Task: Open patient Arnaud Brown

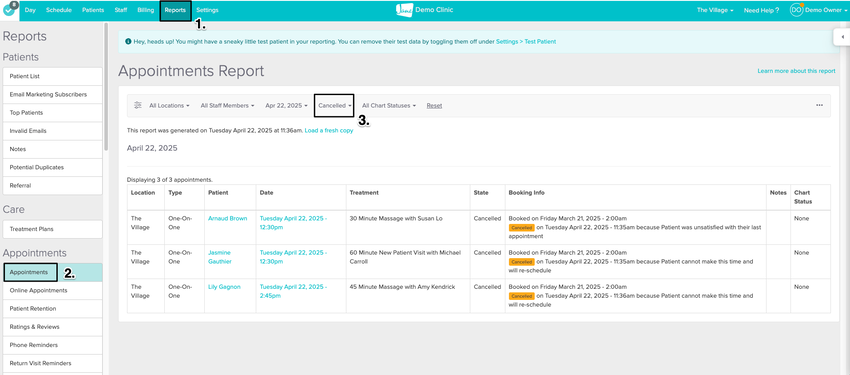Action: (x=228, y=218)
